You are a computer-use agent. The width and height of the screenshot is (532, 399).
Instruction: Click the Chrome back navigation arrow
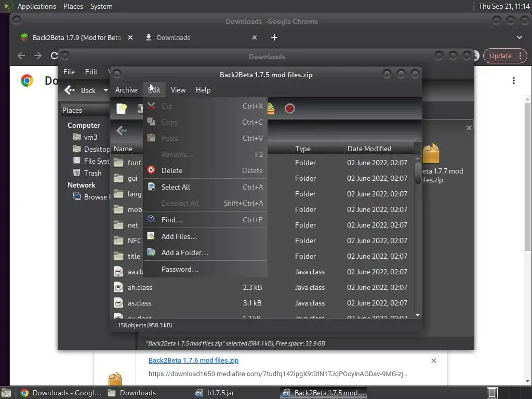click(21, 56)
